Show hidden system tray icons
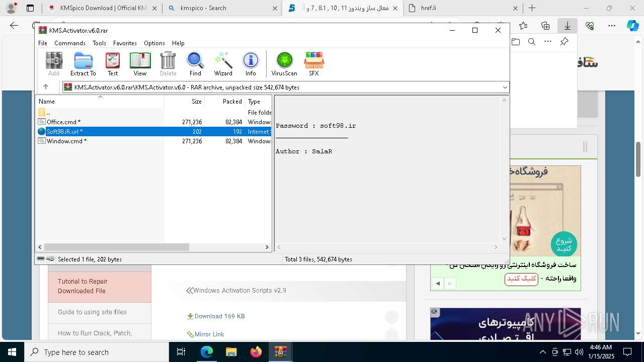Image resolution: width=644 pixels, height=362 pixels. (x=542, y=352)
